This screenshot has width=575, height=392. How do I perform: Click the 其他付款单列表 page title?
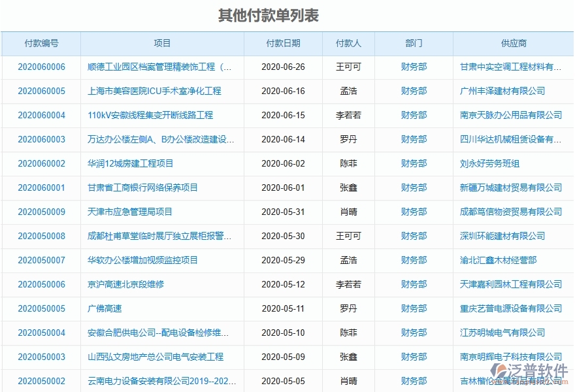coord(287,13)
